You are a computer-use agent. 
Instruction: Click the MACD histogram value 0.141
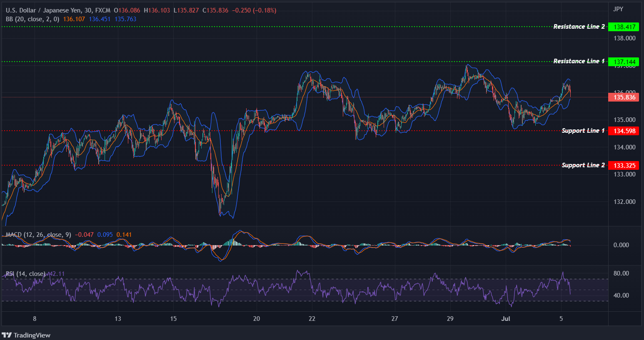(124, 234)
